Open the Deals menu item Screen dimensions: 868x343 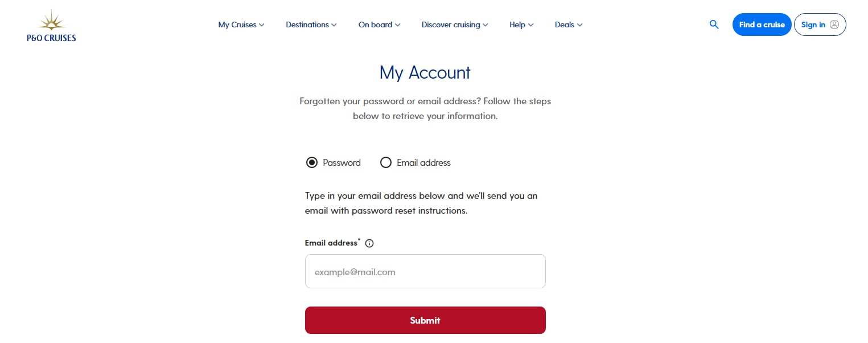click(x=569, y=24)
